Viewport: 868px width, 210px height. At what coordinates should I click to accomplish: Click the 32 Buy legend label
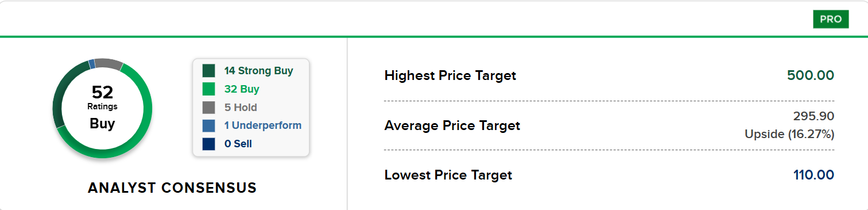tap(242, 89)
